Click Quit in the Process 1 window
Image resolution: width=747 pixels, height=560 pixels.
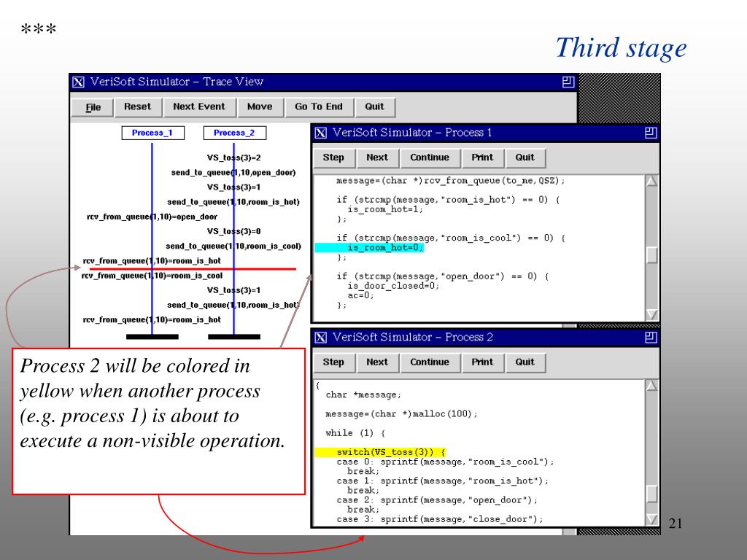pos(525,157)
